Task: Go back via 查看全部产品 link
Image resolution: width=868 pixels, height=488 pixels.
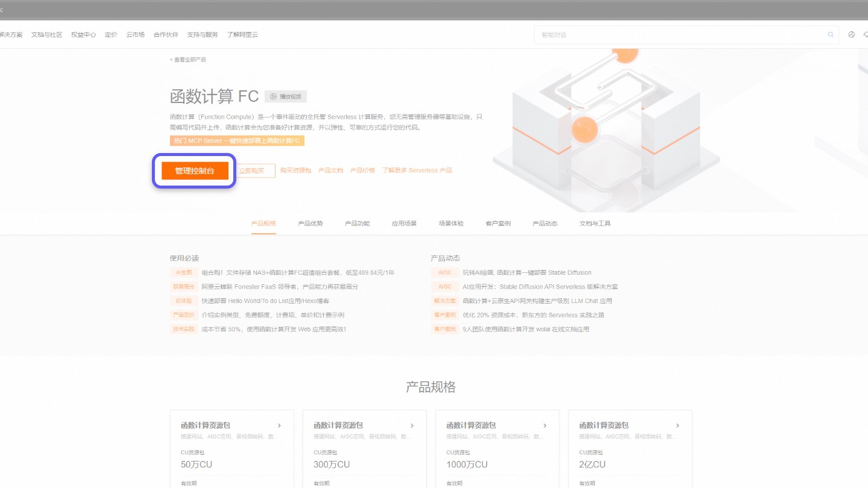Action: [x=188, y=60]
